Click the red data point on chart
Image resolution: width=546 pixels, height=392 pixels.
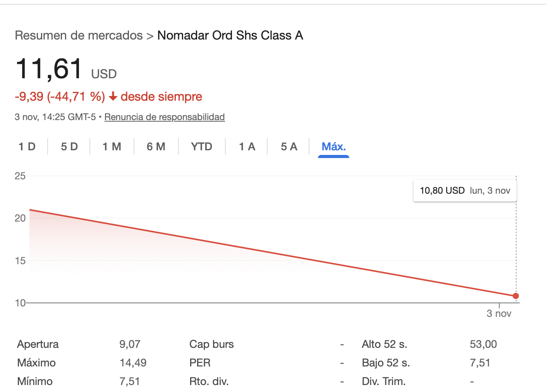pyautogui.click(x=516, y=296)
